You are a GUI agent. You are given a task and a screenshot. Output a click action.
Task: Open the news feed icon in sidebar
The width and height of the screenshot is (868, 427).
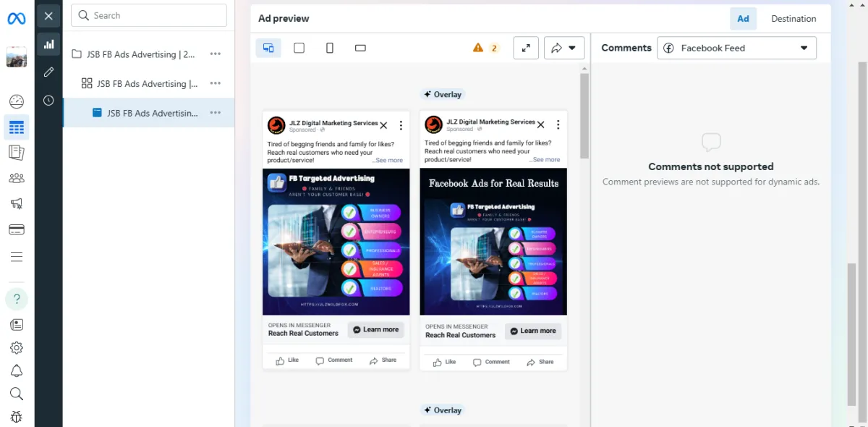pyautogui.click(x=17, y=325)
